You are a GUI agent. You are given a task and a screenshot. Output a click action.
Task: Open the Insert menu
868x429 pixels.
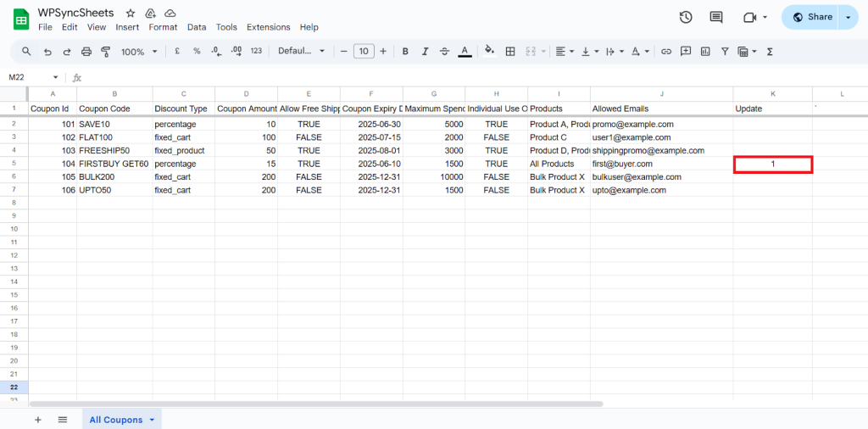click(127, 27)
